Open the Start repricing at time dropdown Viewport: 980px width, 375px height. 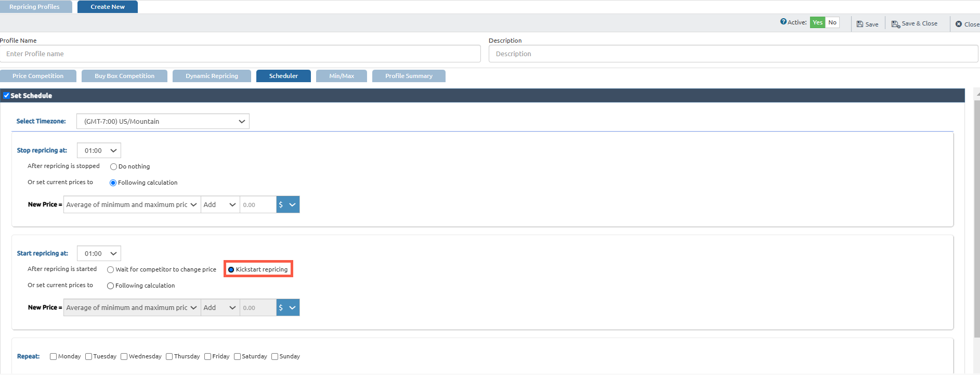point(99,254)
